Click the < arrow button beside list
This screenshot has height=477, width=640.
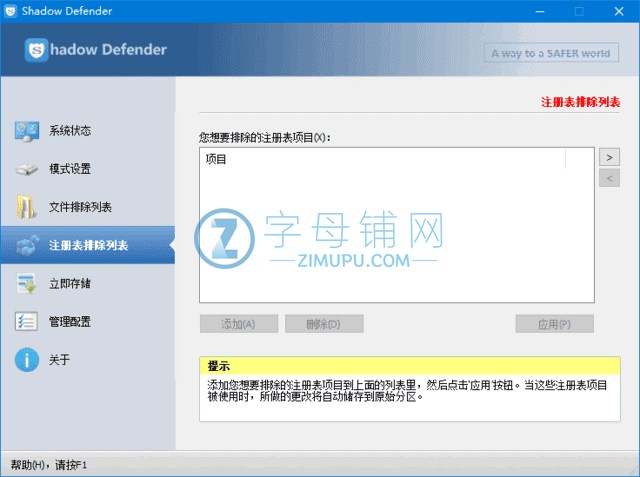coord(609,178)
